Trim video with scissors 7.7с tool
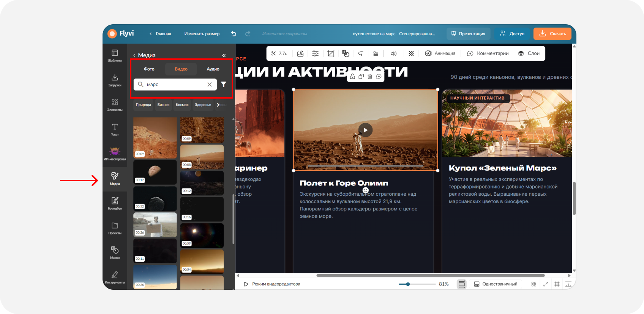This screenshot has height=314, width=644. click(279, 53)
